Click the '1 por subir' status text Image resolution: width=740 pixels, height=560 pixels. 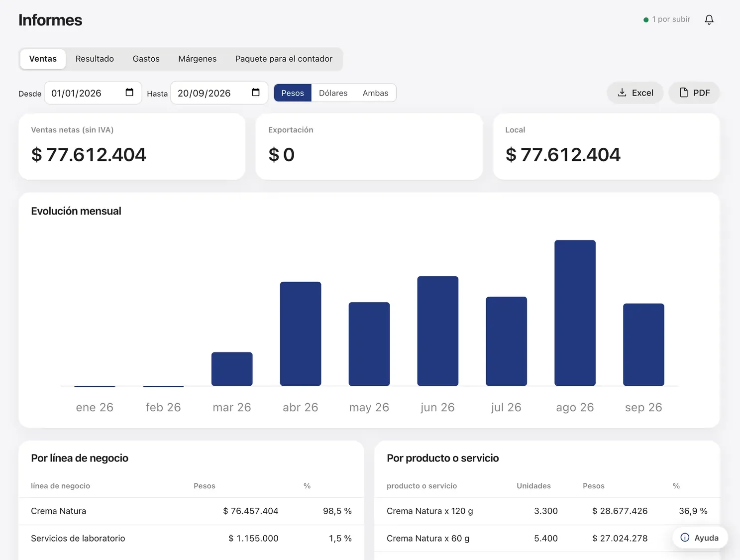(671, 19)
